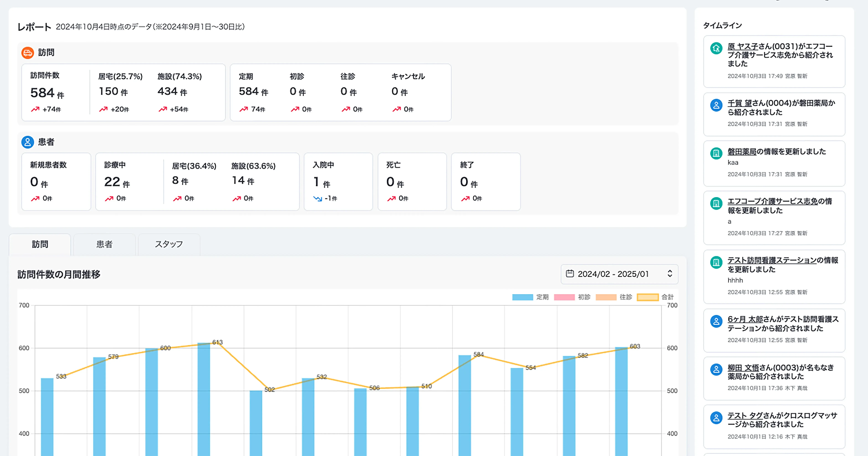
Task: Click the red trend arrow under 訪問件数 584
Action: click(x=35, y=109)
